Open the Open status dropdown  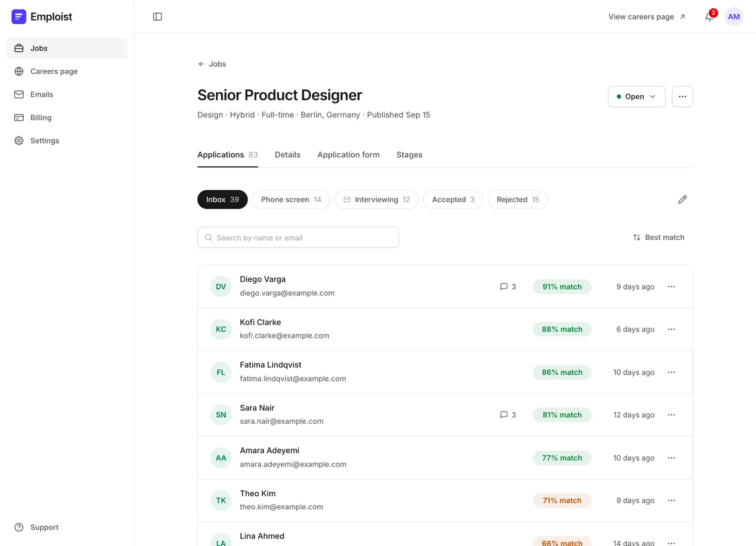(637, 96)
